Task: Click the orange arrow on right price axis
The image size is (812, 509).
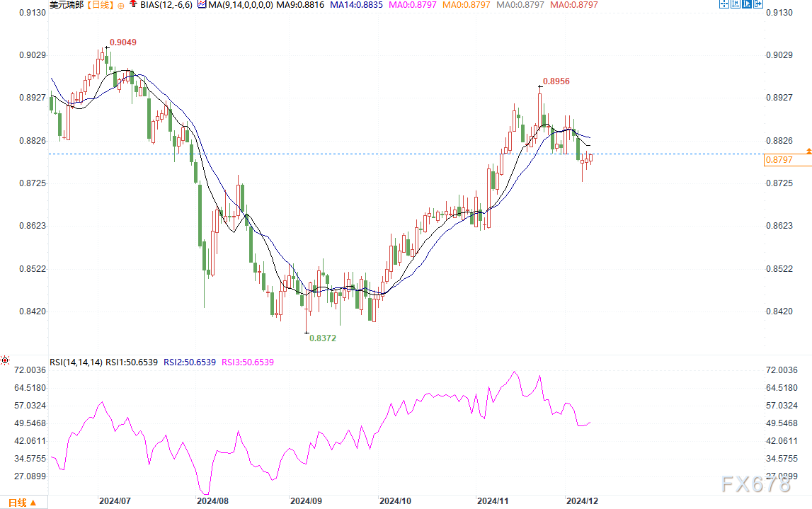Action: point(808,151)
